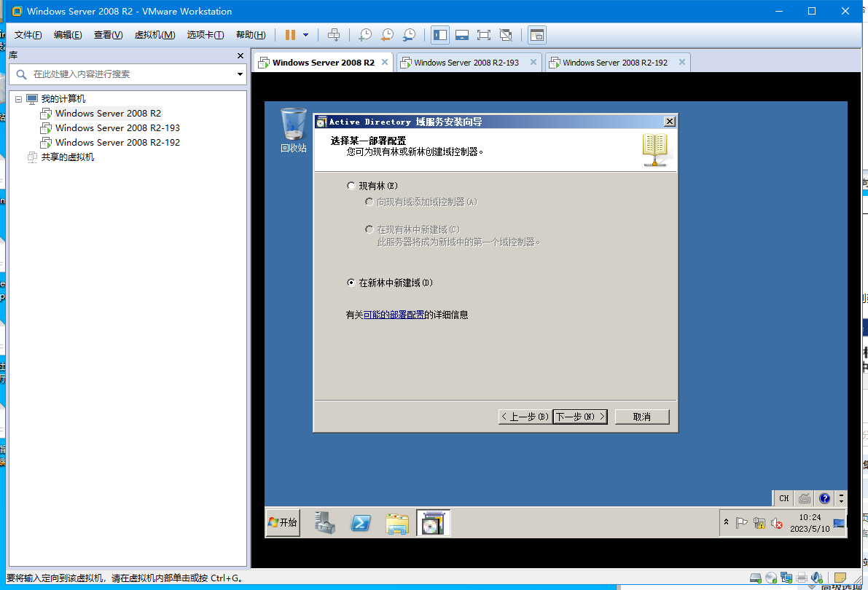Viewport: 868px width, 590px height.
Task: Enter full screen mode
Action: tap(484, 35)
